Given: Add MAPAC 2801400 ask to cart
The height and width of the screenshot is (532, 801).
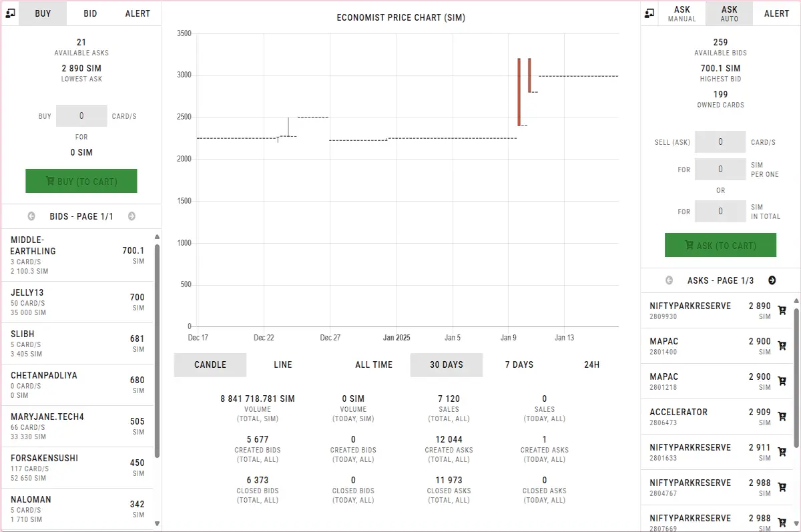Looking at the screenshot, I should [782, 346].
